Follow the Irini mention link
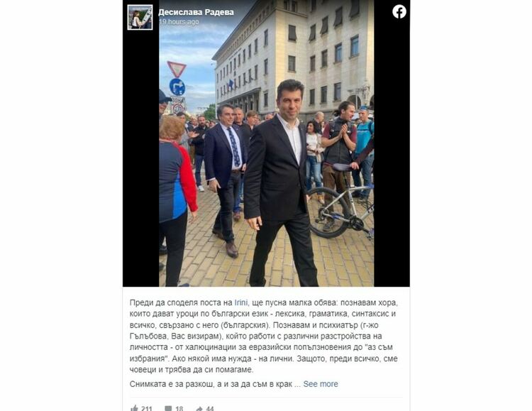Screen dimensions: 532x411 pyautogui.click(x=240, y=302)
